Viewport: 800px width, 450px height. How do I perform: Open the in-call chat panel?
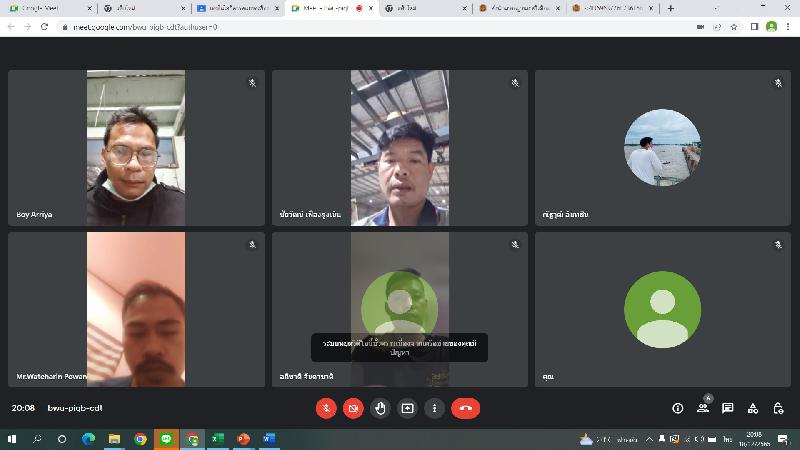click(x=728, y=408)
